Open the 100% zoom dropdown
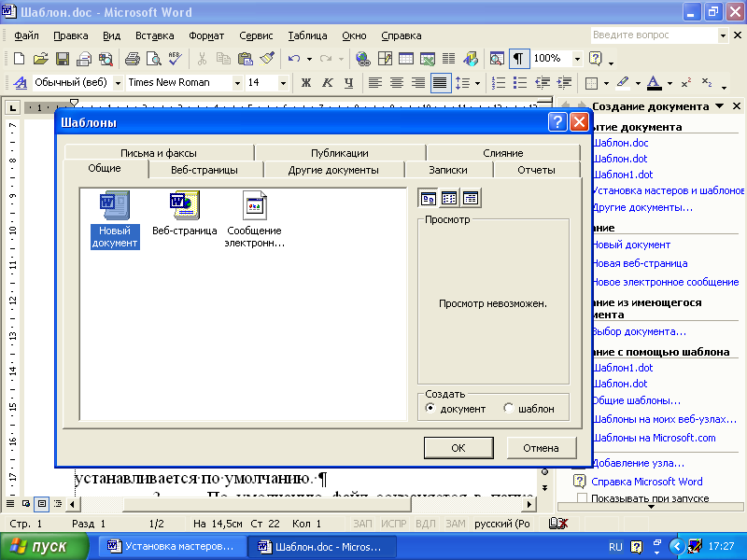This screenshot has height=560, width=747. pos(577,59)
